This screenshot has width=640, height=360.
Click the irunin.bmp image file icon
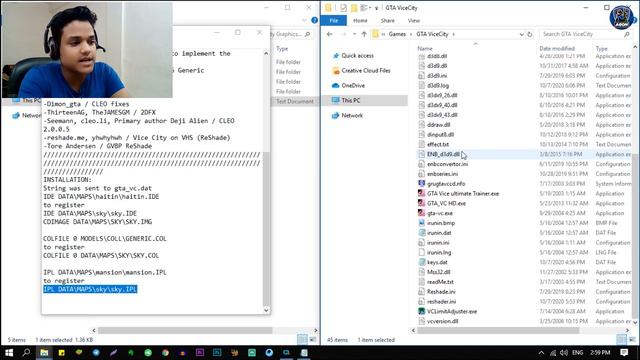coord(422,223)
